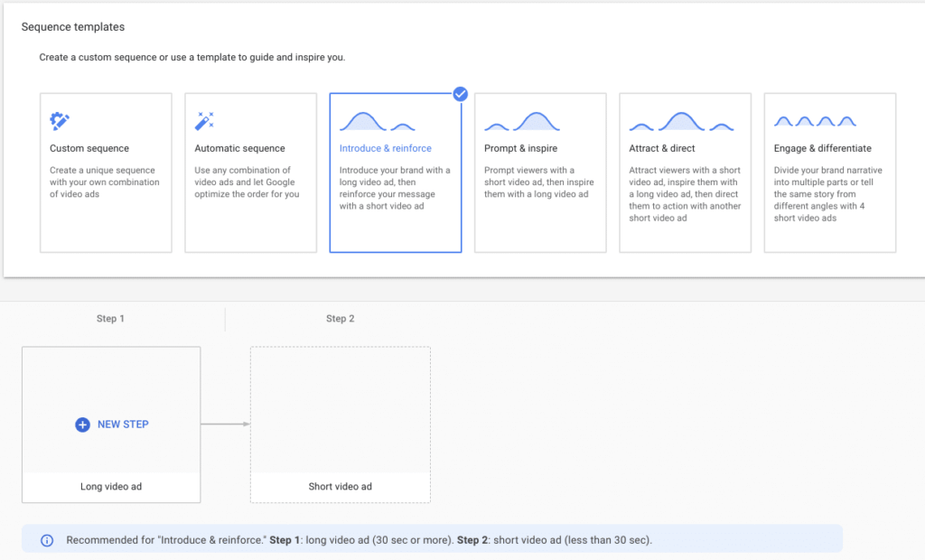This screenshot has width=925, height=560.
Task: Choose the Engage & differentiate template title
Action: (823, 148)
